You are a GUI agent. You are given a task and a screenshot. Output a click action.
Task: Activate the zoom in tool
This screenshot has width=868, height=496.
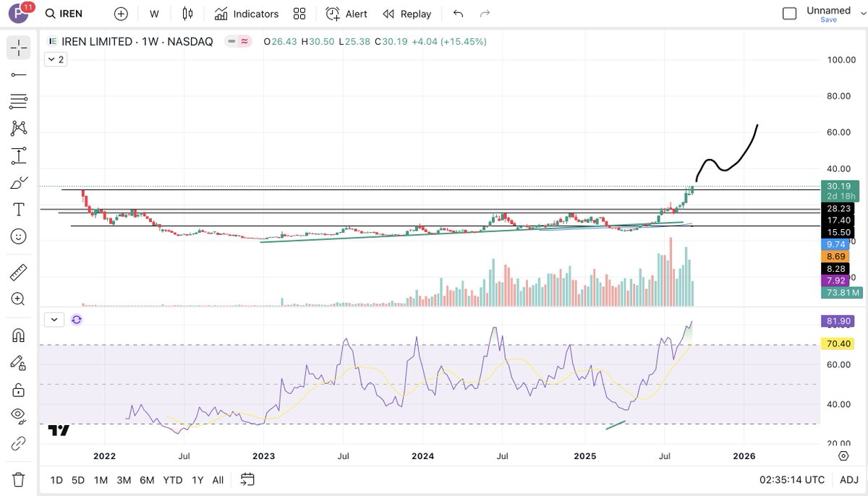(x=19, y=299)
